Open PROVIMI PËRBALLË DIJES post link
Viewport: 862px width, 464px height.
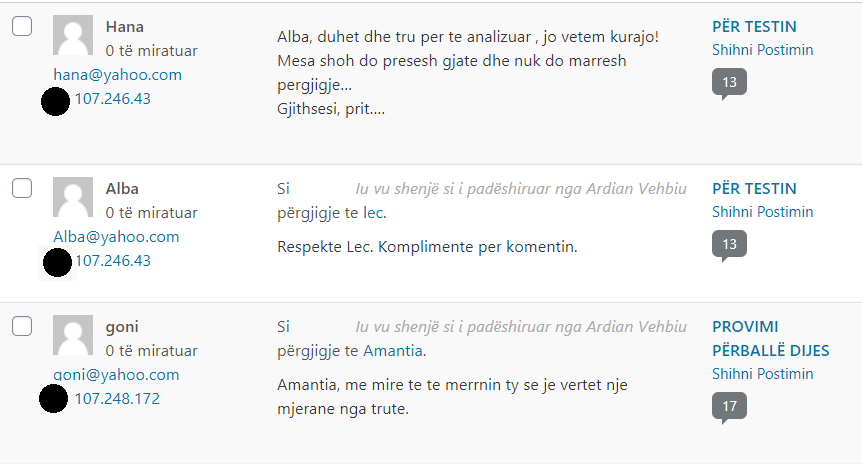pos(745,338)
